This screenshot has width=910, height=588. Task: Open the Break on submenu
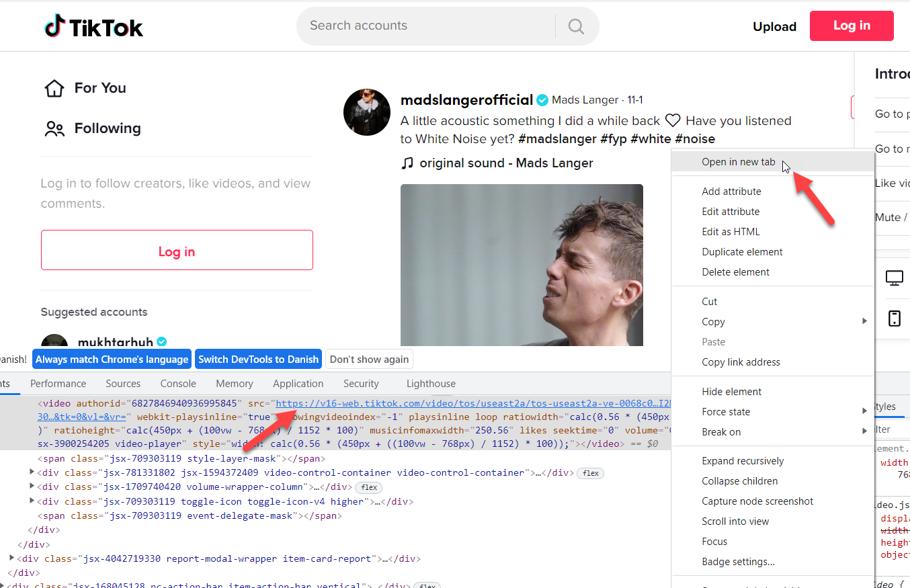coord(773,432)
